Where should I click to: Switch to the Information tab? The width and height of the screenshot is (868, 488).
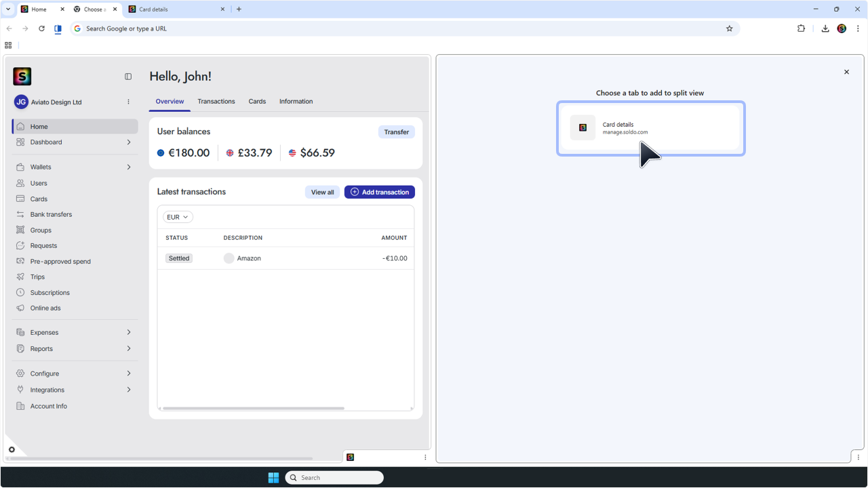click(x=296, y=102)
